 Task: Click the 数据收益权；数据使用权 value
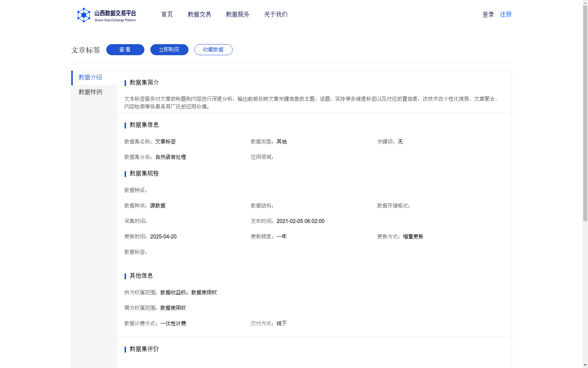189,293
